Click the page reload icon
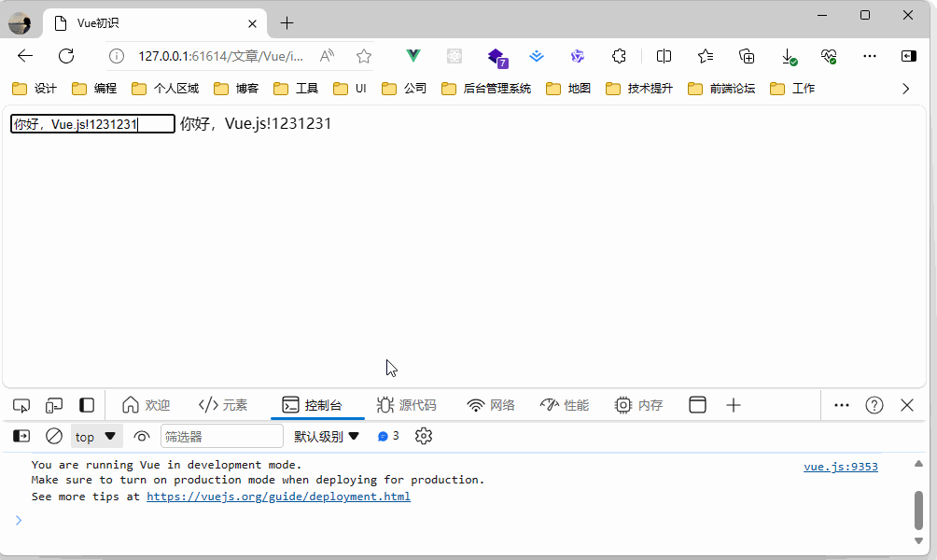 (x=65, y=56)
